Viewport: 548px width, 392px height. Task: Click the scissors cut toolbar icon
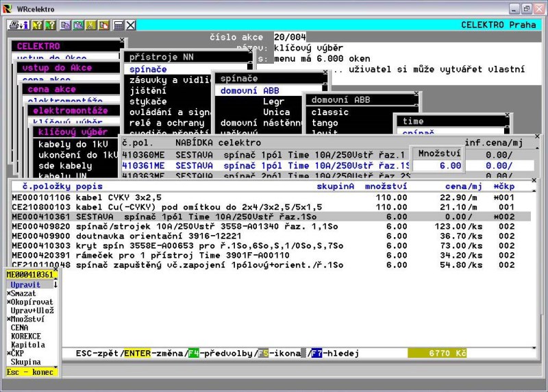tap(91, 25)
